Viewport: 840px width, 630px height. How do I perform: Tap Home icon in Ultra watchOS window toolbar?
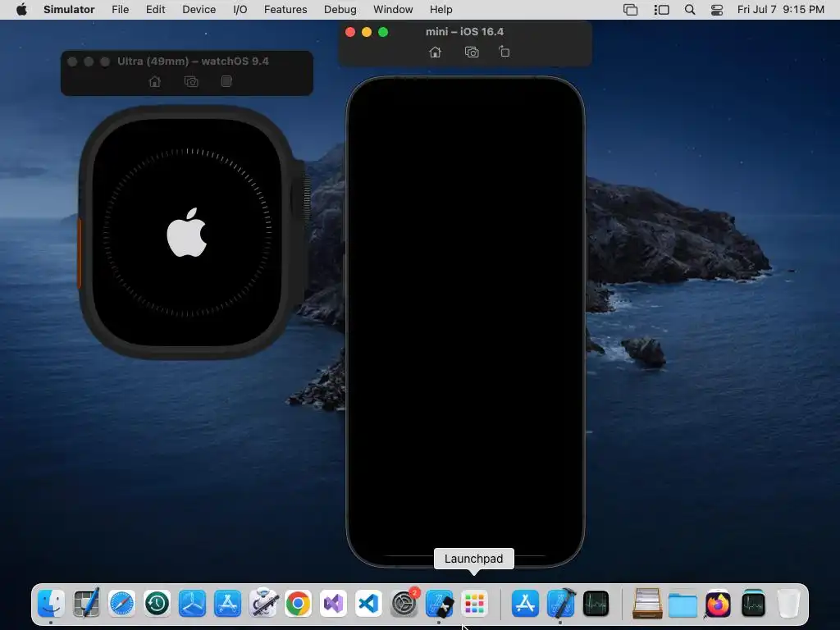155,81
